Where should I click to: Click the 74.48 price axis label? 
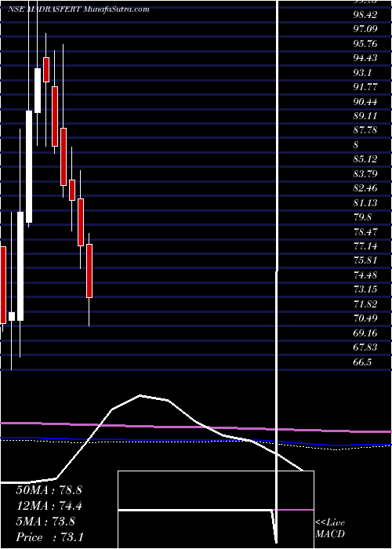[x=365, y=274]
